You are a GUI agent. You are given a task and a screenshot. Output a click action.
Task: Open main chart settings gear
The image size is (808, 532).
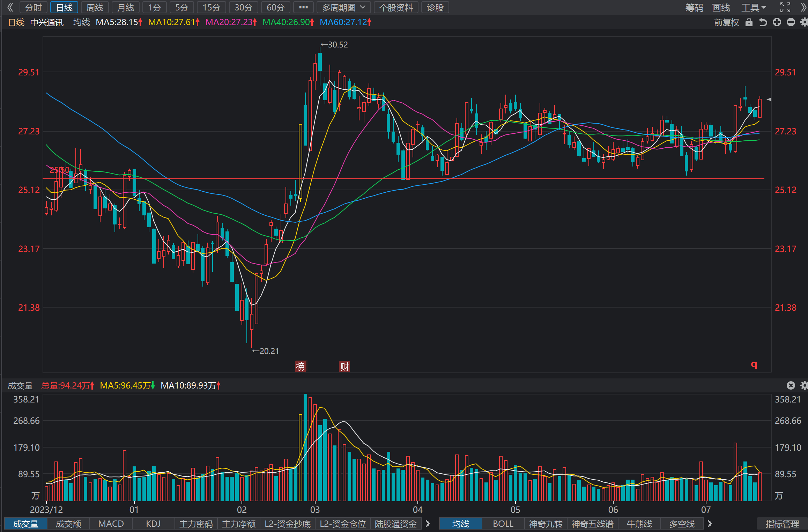click(x=804, y=22)
